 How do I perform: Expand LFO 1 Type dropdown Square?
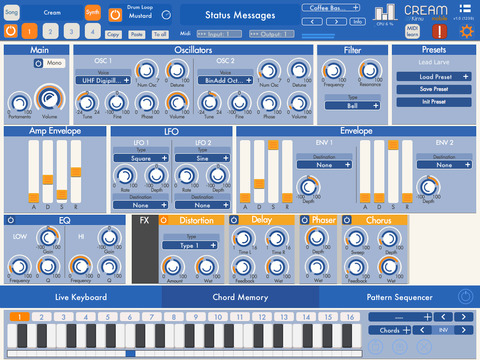[x=141, y=158]
